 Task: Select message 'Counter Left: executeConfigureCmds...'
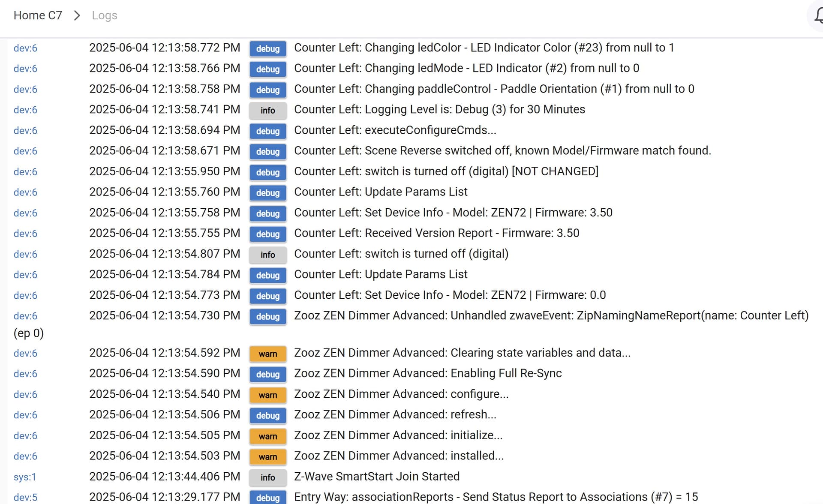pos(395,130)
